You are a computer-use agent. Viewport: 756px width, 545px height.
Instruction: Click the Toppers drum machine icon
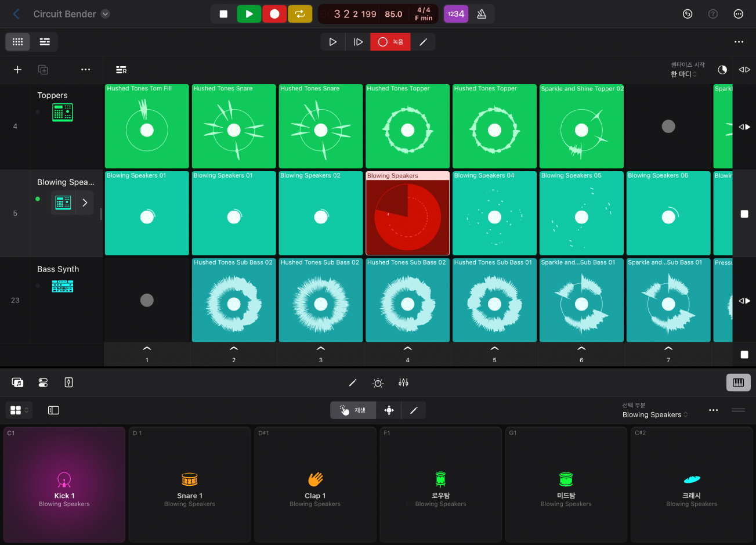(x=63, y=112)
